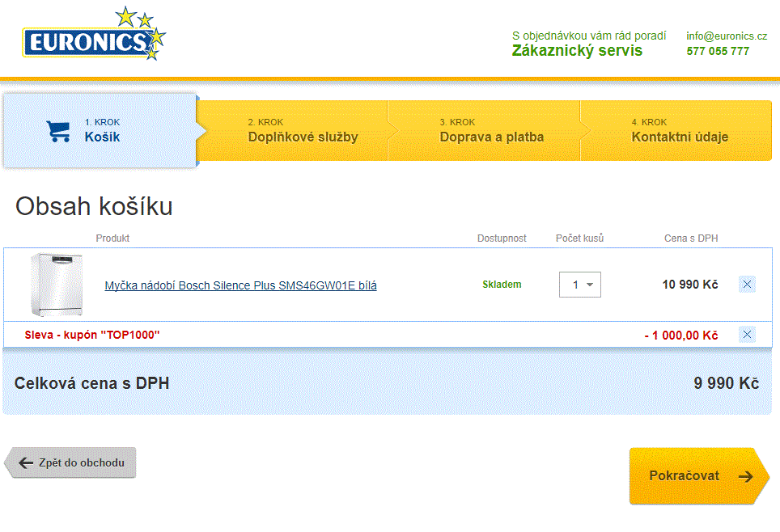The width and height of the screenshot is (780, 532).
Task: Click the dishwasher product thumbnail
Action: pyautogui.click(x=57, y=285)
